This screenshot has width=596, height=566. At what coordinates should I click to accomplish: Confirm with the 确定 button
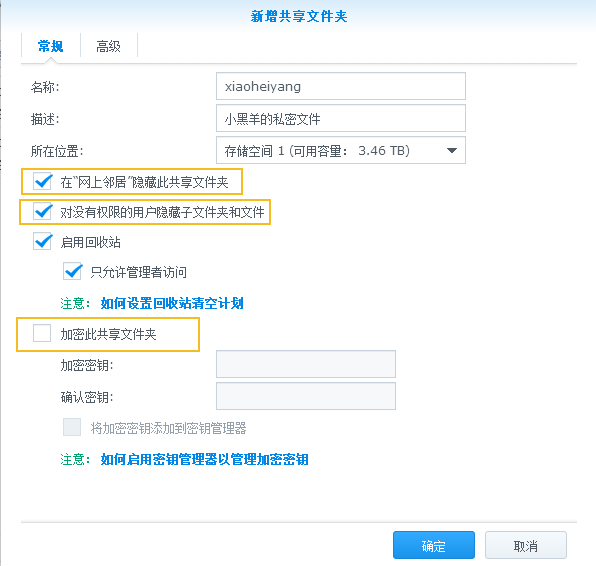tap(434, 545)
